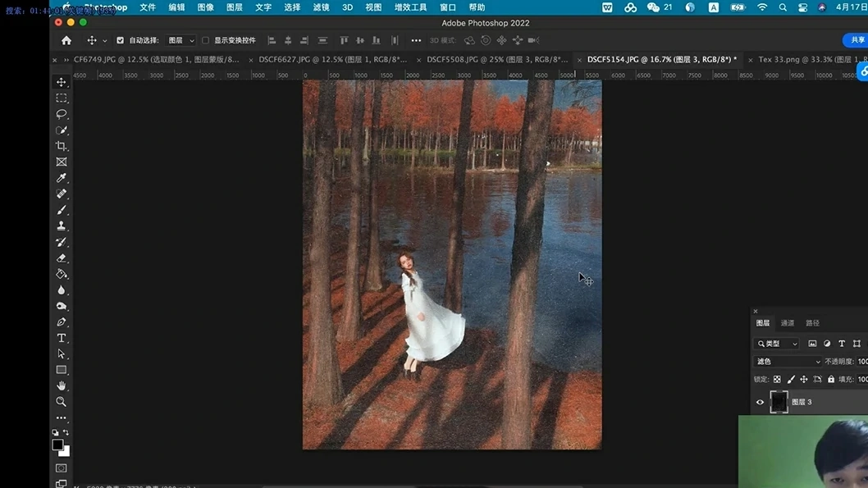This screenshot has height=488, width=868.
Task: Open the 增效工具 menu
Action: click(x=410, y=7)
